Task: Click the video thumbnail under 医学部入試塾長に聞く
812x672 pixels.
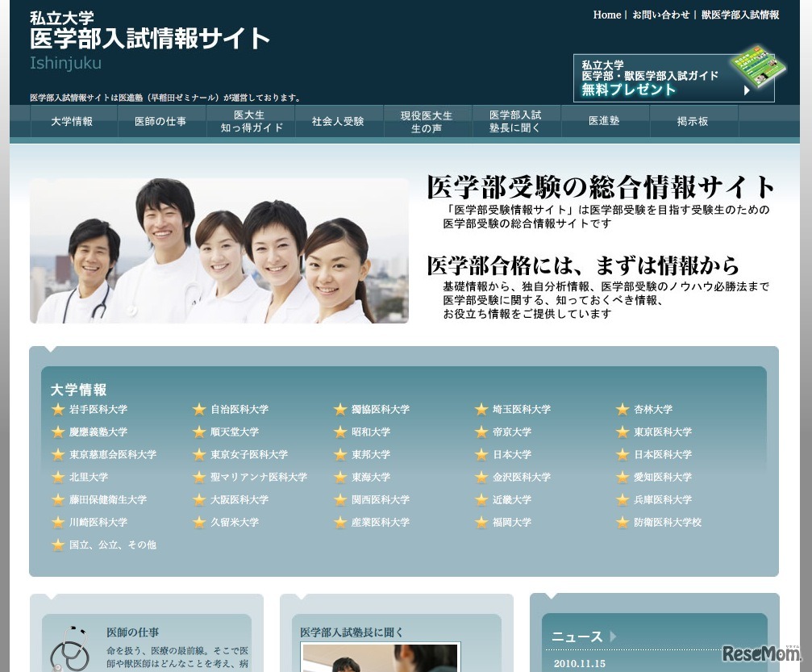Action: click(x=380, y=662)
